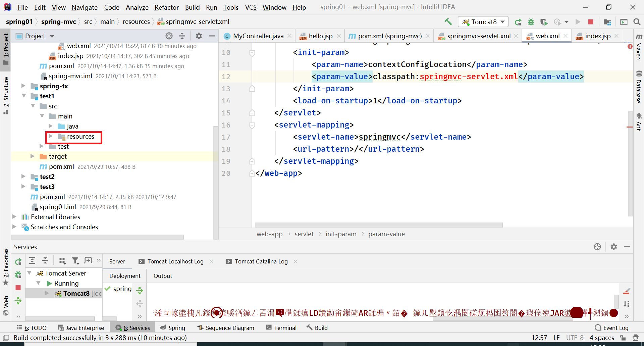The width and height of the screenshot is (644, 346).
Task: Stop the service in Services panel
Action: [x=18, y=288]
